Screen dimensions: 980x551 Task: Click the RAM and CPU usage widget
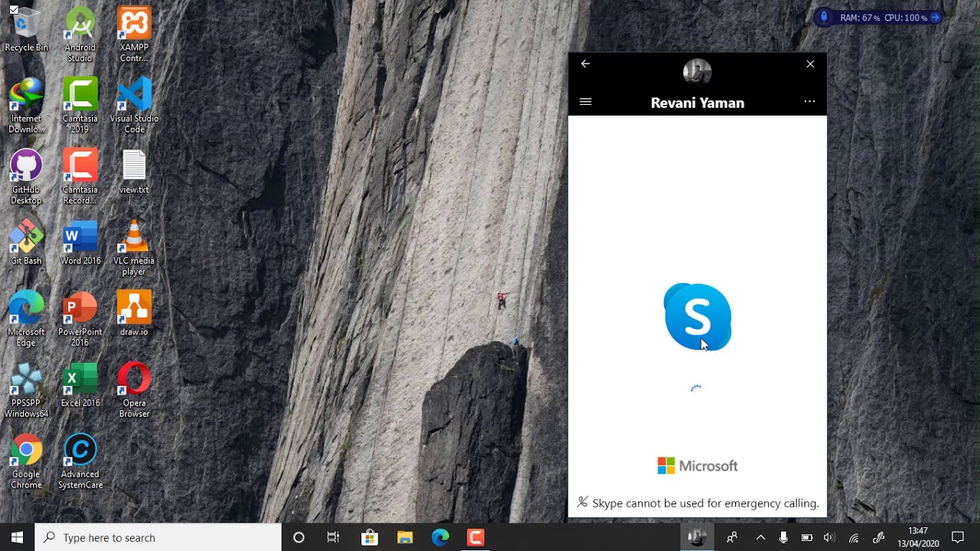tap(877, 17)
